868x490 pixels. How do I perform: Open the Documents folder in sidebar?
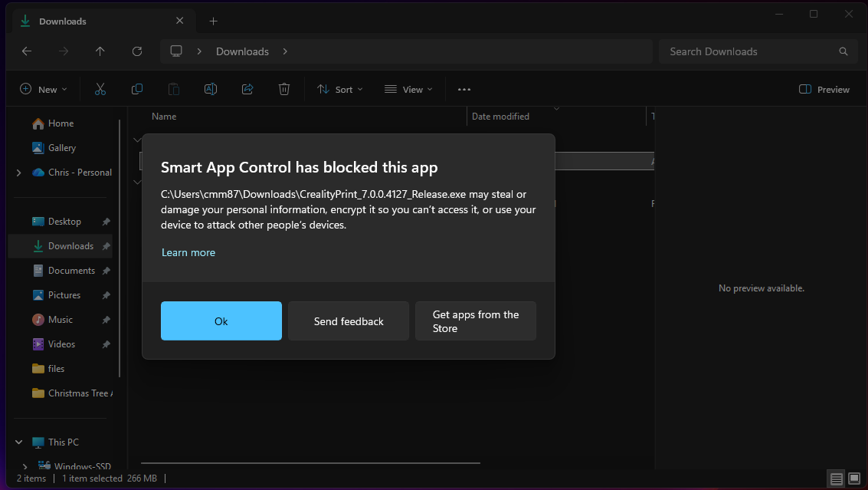point(71,271)
